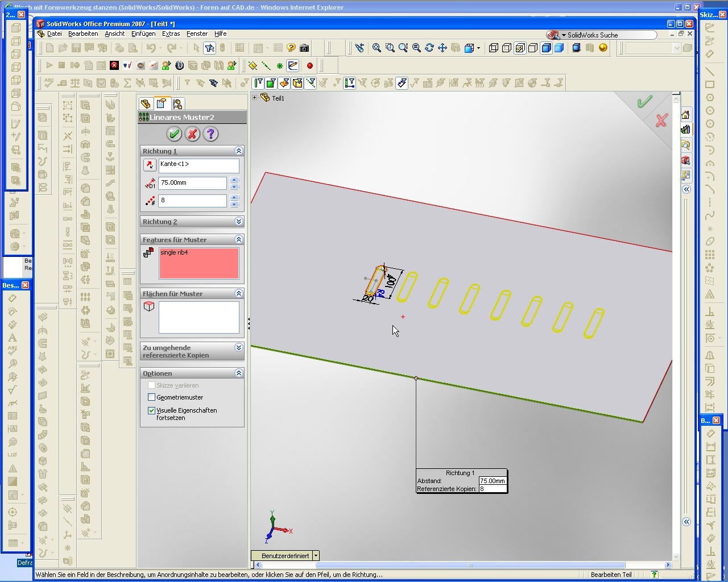Click the Abstand 75.00mm callout field
Image resolution: width=728 pixels, height=582 pixels.
493,481
